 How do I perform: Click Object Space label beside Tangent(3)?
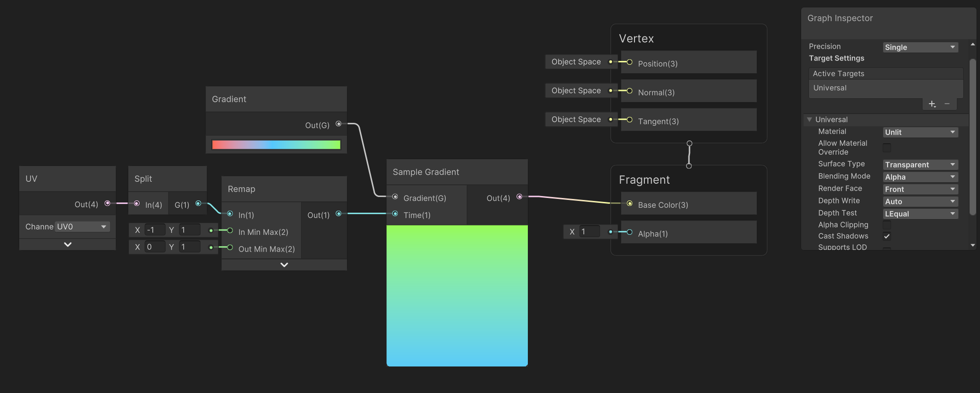[x=576, y=120]
